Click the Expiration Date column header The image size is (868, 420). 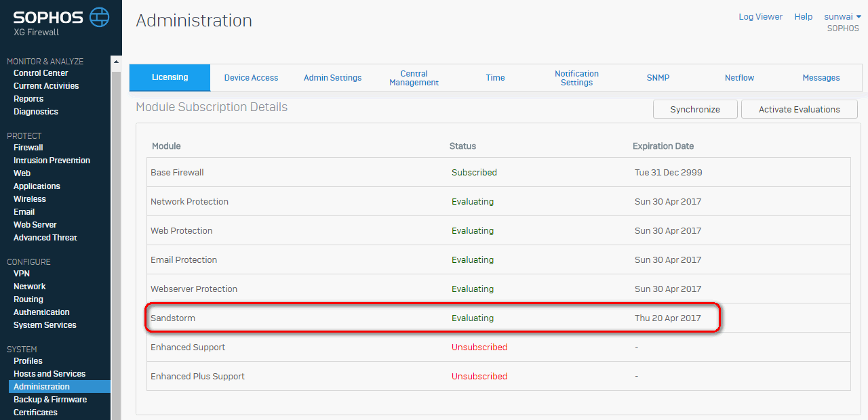[663, 146]
